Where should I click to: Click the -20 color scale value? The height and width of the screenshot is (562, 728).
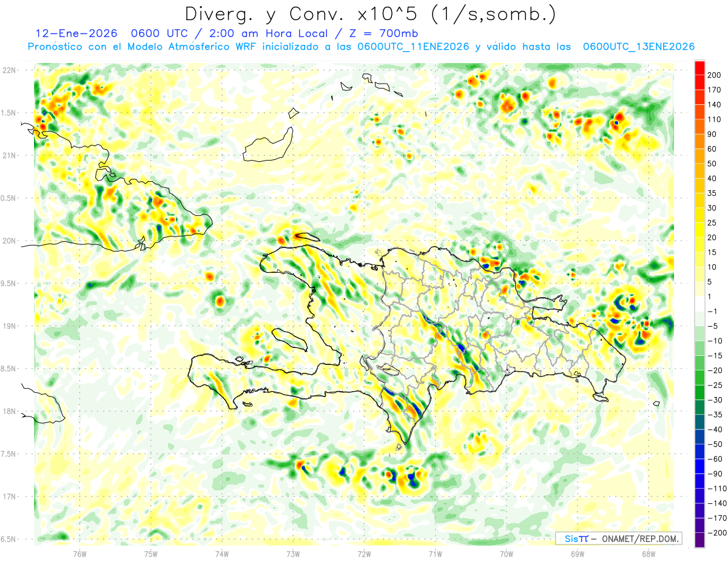pos(716,370)
